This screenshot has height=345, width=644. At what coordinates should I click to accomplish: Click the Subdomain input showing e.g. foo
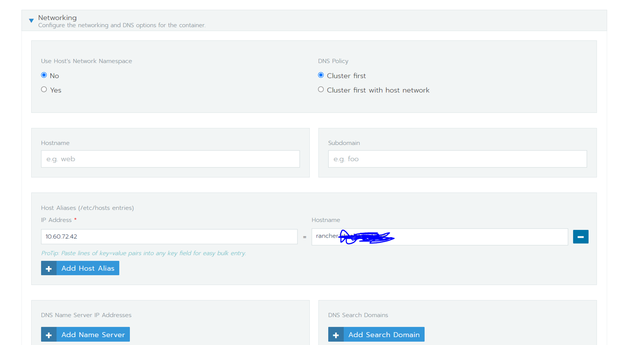(457, 158)
